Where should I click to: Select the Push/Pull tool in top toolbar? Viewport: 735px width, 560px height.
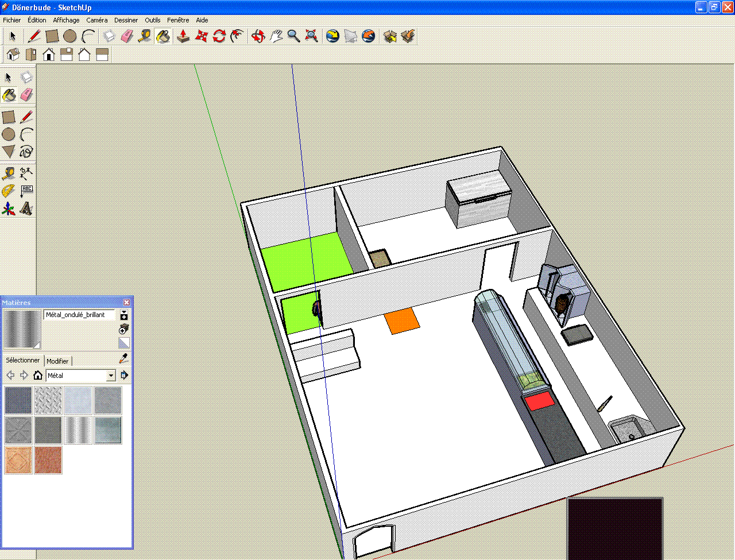pos(183,36)
